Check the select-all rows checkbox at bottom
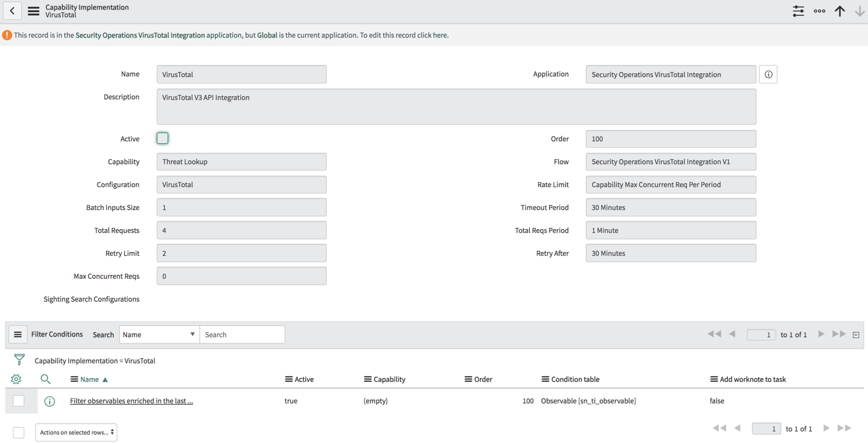Screen dimensions: 868x443 [x=18, y=433]
